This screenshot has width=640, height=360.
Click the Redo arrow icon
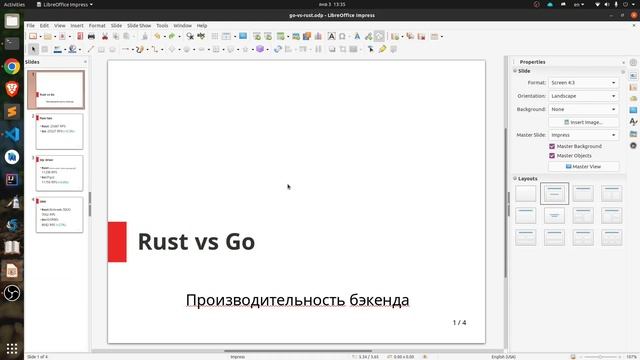click(x=172, y=36)
